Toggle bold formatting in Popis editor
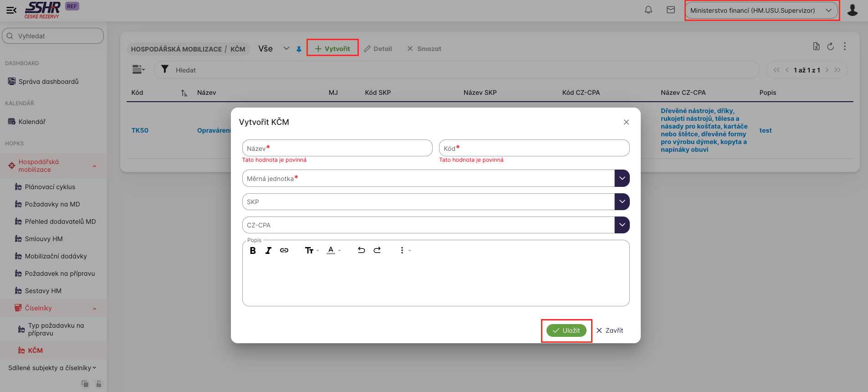The height and width of the screenshot is (392, 868). coord(253,250)
